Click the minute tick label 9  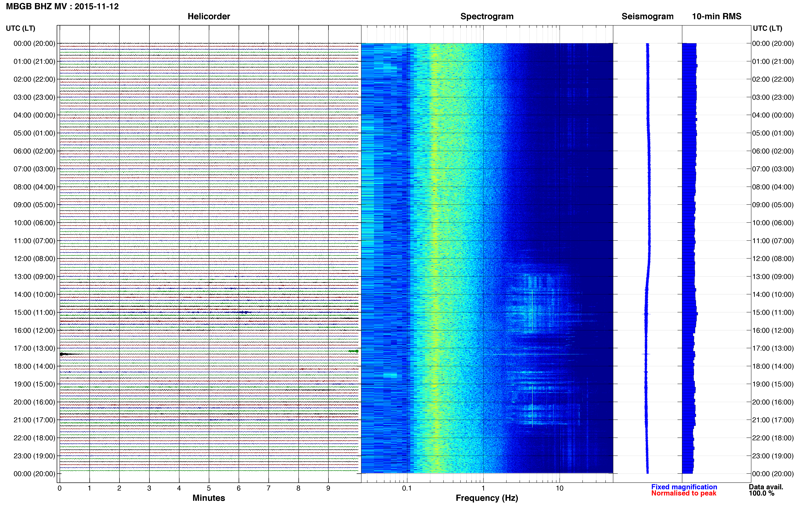click(x=328, y=488)
